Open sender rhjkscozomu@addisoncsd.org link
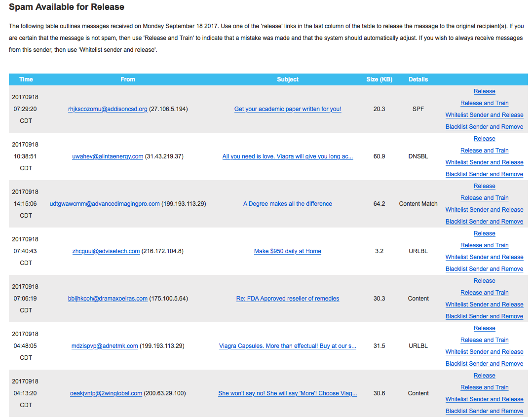Image resolution: width=532 pixels, height=419 pixels. click(108, 109)
